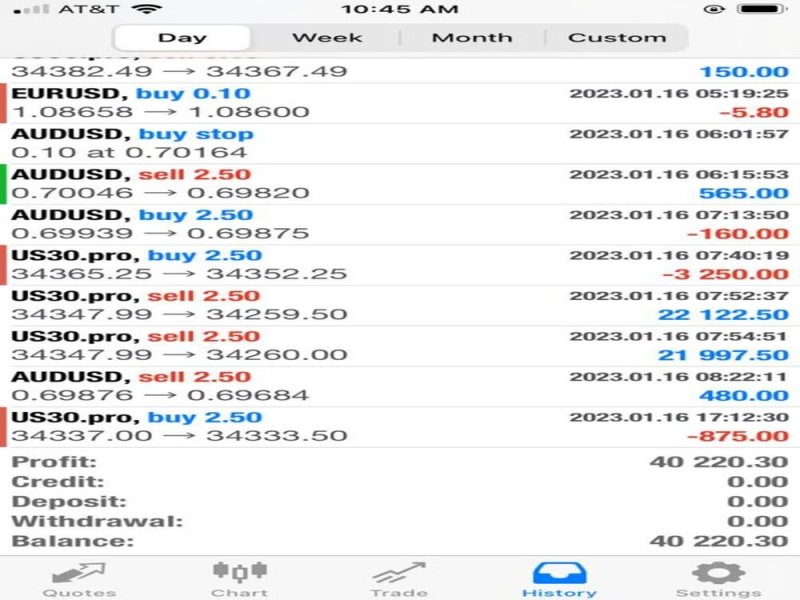Image resolution: width=800 pixels, height=600 pixels.
Task: Tap the Credit summary line
Action: (x=400, y=482)
